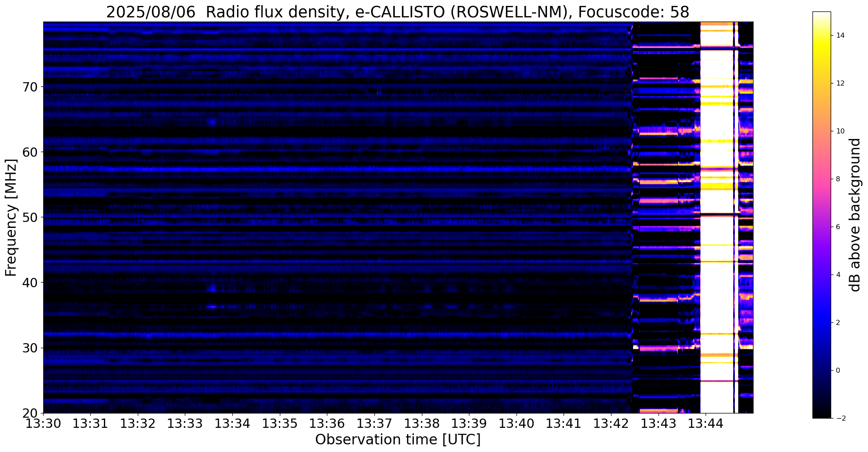The height and width of the screenshot is (452, 868).
Task: Click the colorbar tick value 14
Action: [840, 36]
